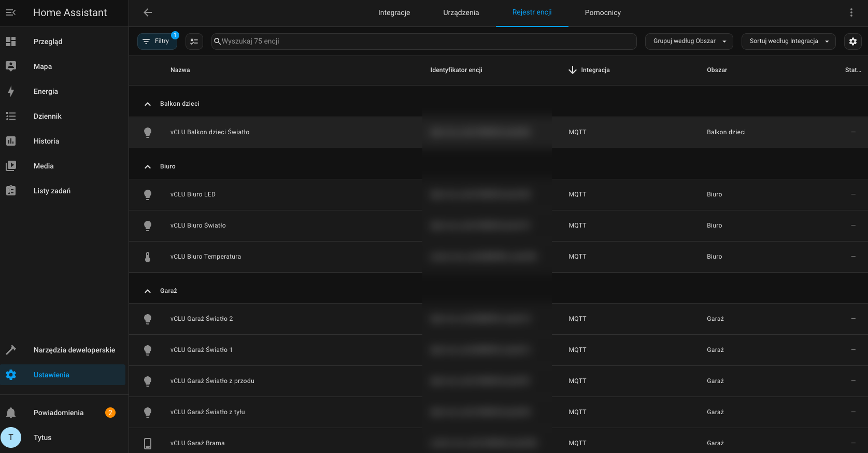This screenshot has width=868, height=453.
Task: Click MQTT in the vCLU Biuro Światło row
Action: (x=577, y=225)
